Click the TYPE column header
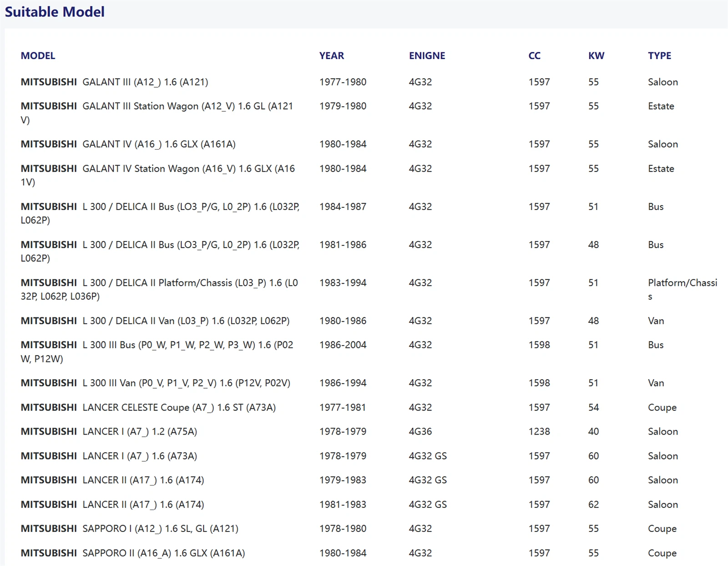Viewport: 728px width, 566px height. tap(659, 55)
